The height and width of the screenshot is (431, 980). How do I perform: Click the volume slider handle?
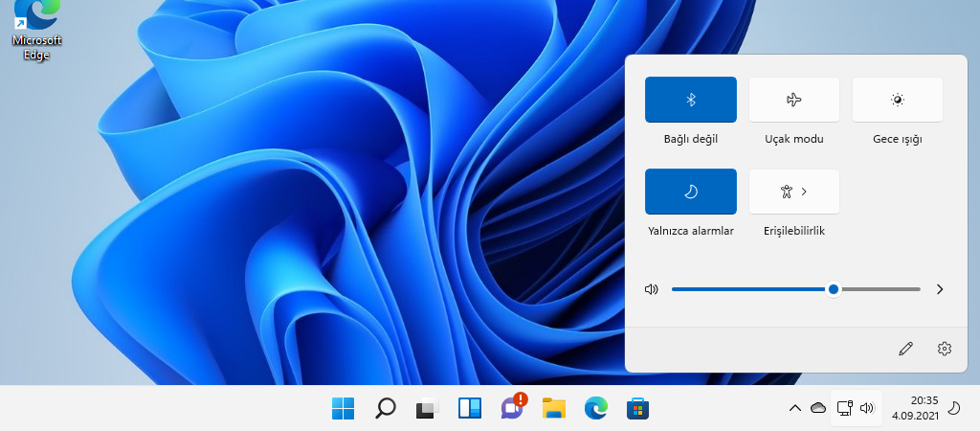click(x=834, y=289)
